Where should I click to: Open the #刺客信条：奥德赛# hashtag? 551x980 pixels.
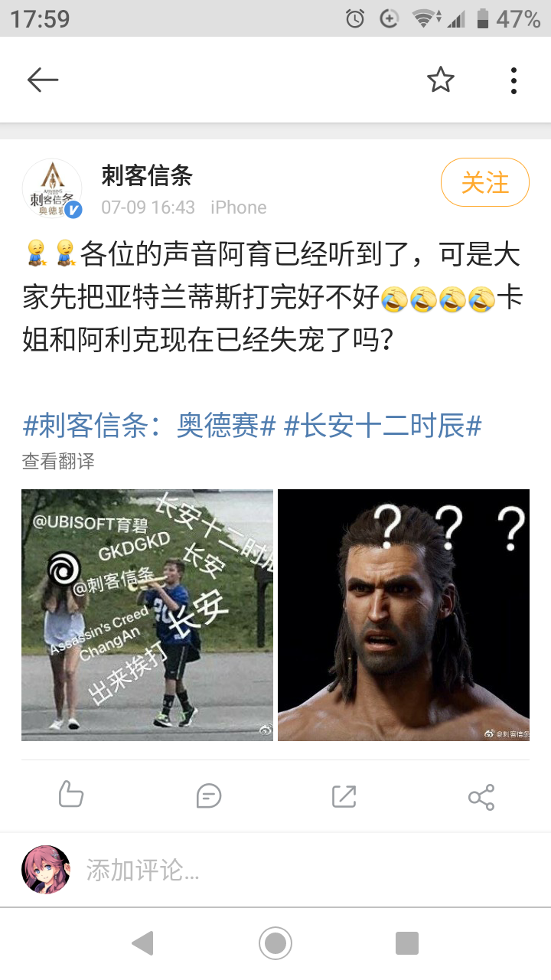(149, 426)
